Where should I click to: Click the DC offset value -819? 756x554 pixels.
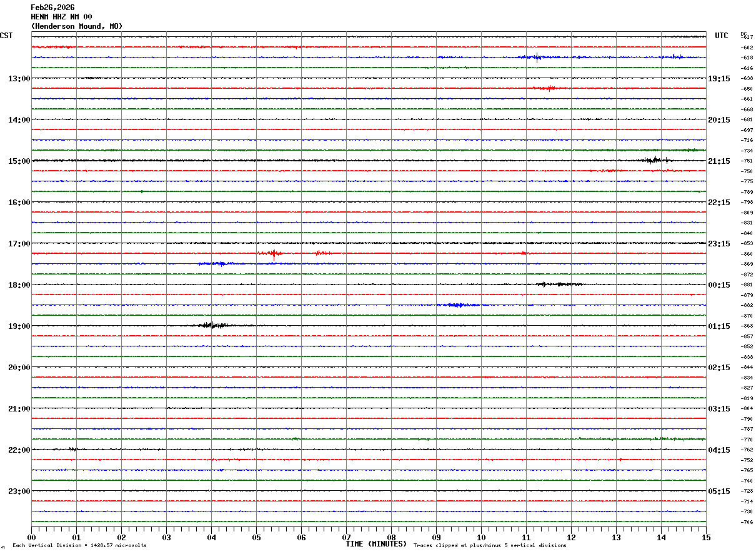[x=747, y=398]
